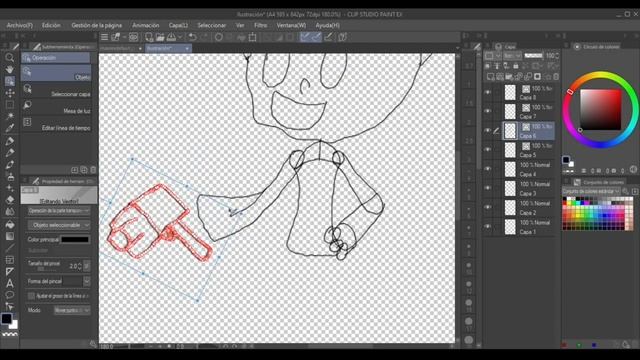Click the Scale/Rotate transform icon in command bar
Viewport: 640px width, 360px height.
pos(253,37)
